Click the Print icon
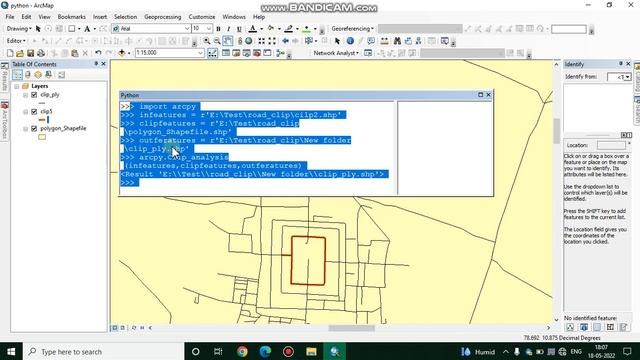Image resolution: width=640 pixels, height=360 pixels. [41, 53]
